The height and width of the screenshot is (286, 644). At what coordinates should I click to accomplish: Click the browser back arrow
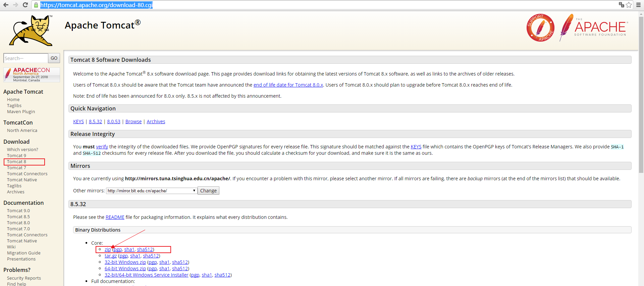[5, 5]
